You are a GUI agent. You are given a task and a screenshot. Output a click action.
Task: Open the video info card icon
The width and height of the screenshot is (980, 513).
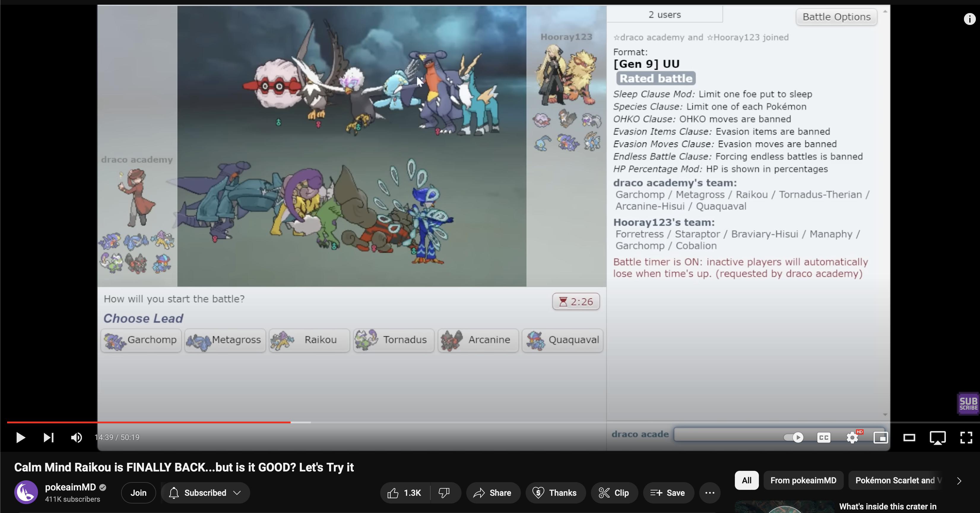pyautogui.click(x=969, y=19)
